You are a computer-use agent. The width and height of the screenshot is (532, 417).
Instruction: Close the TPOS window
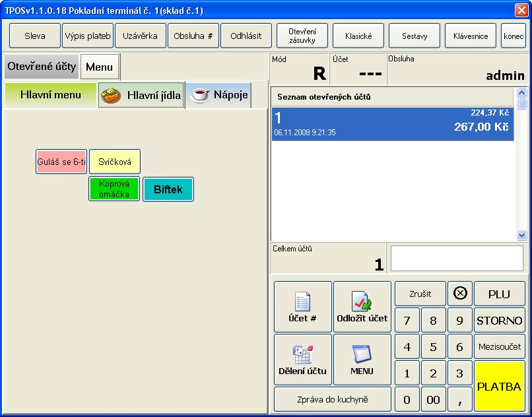pyautogui.click(x=521, y=10)
